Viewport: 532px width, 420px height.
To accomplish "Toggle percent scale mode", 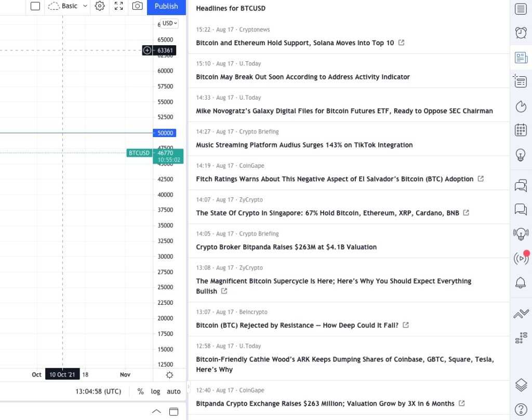I will click(140, 391).
